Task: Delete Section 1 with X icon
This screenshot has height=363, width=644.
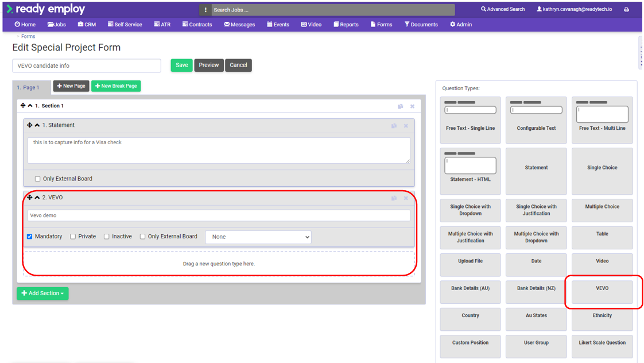Action: (412, 106)
